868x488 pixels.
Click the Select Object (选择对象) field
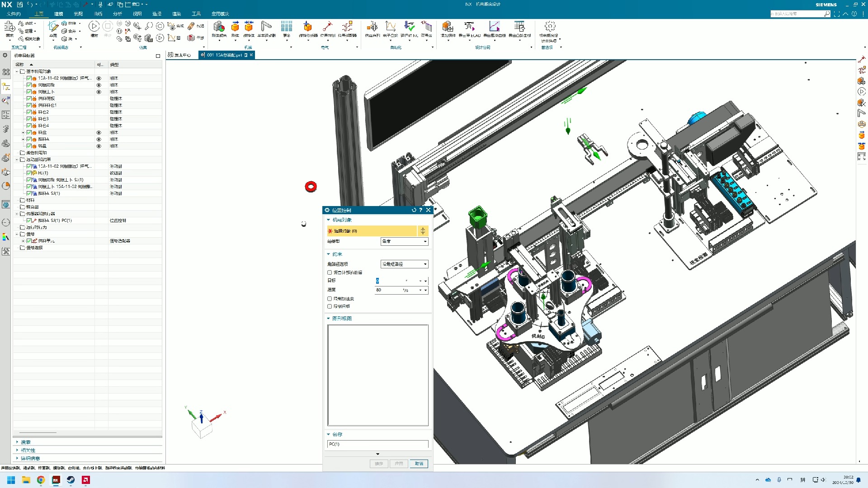coord(372,231)
